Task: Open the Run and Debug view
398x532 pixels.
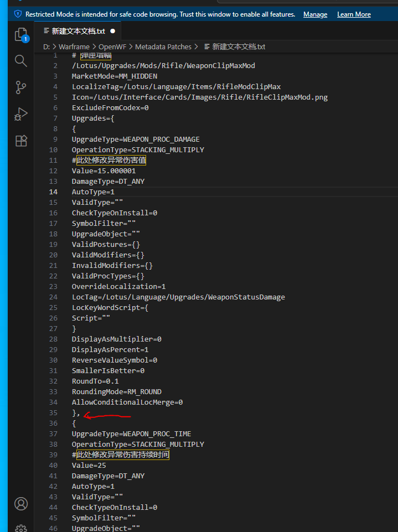Action: pyautogui.click(x=21, y=114)
